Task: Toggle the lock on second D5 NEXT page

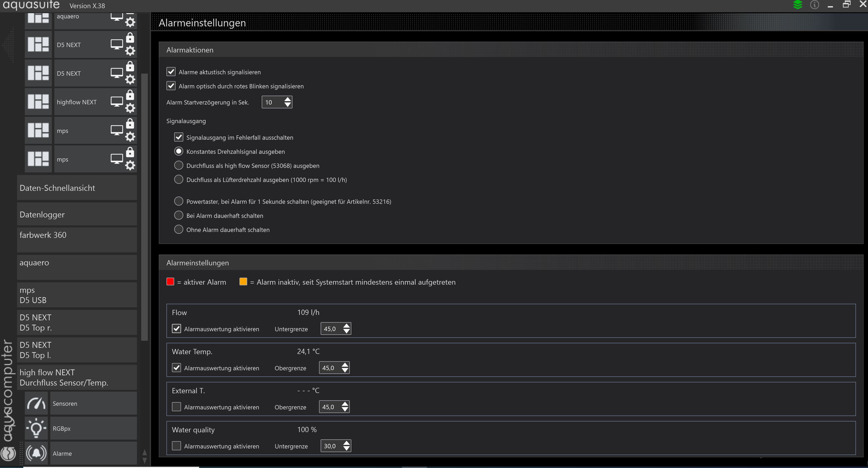Action: [130, 66]
